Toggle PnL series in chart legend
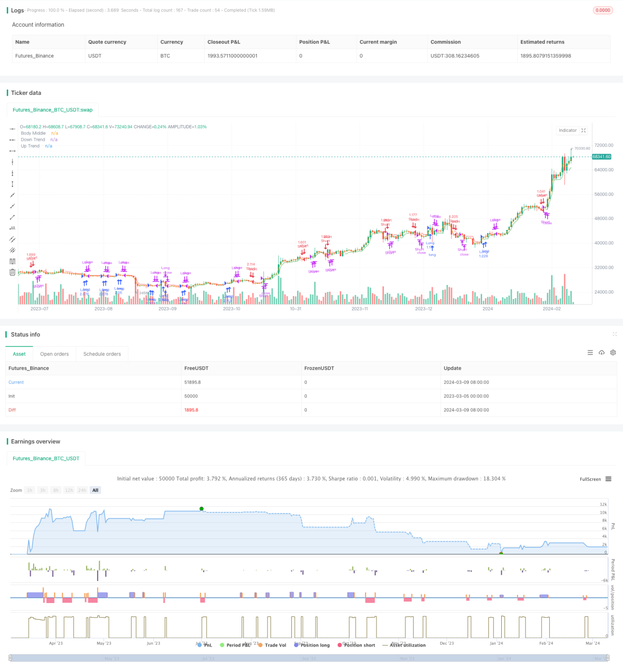The width and height of the screenshot is (623, 672). coord(205,645)
